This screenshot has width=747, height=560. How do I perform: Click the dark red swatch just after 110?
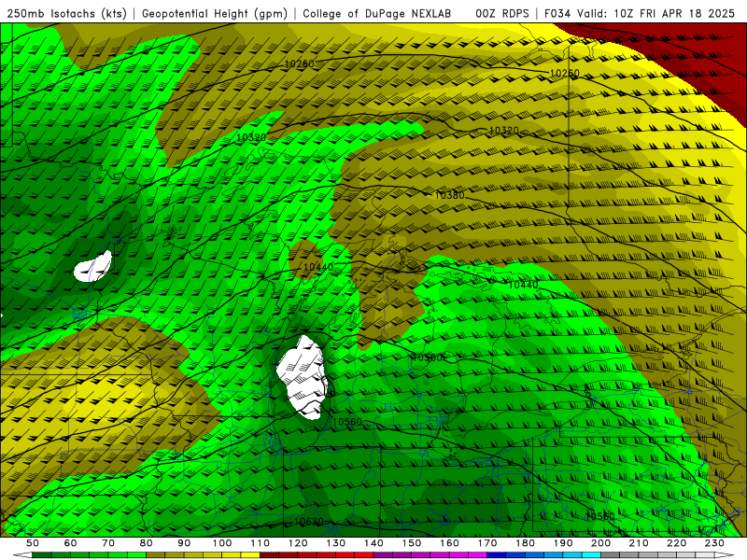tap(270, 555)
